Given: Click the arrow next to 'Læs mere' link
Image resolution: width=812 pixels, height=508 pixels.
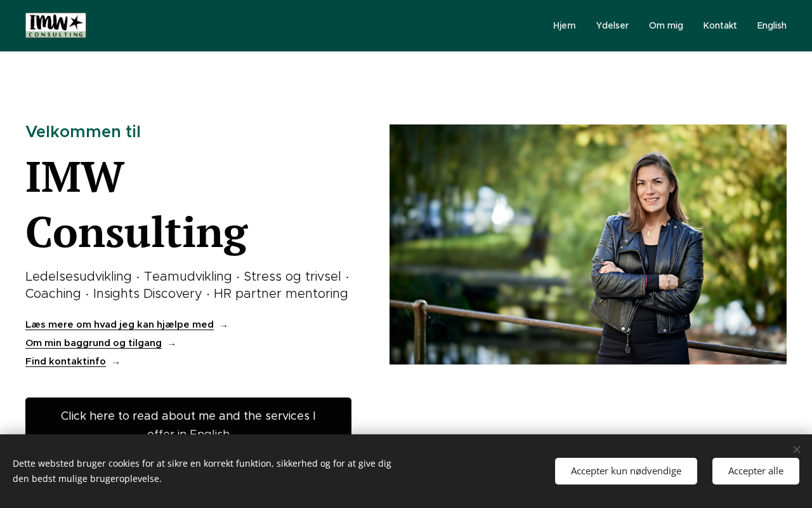Looking at the screenshot, I should [224, 326].
